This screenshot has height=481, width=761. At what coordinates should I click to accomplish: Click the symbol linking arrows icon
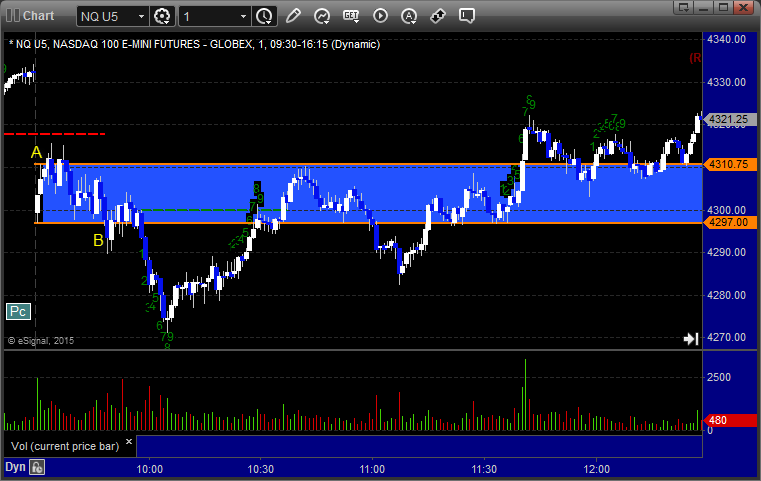click(438, 16)
